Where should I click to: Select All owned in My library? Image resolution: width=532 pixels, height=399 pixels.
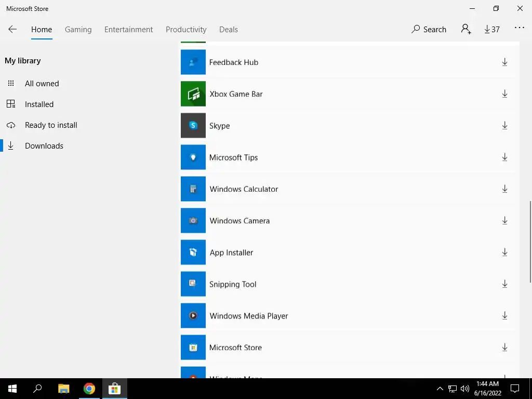[42, 84]
